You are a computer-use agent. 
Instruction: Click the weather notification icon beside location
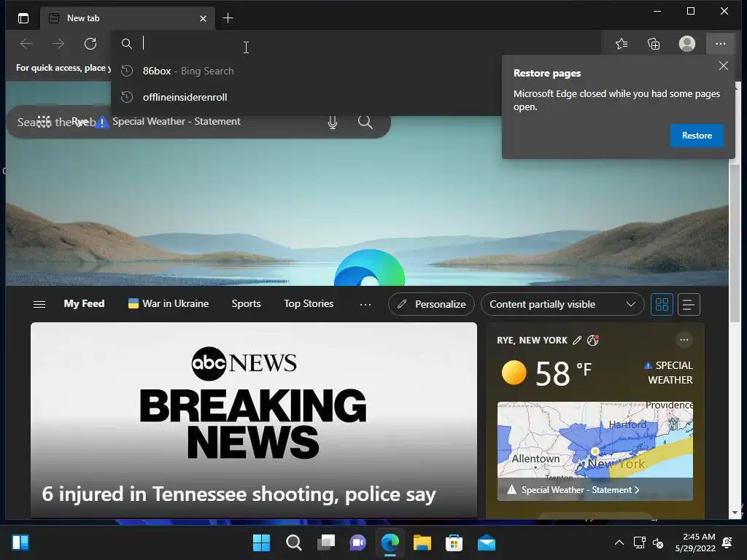(592, 340)
